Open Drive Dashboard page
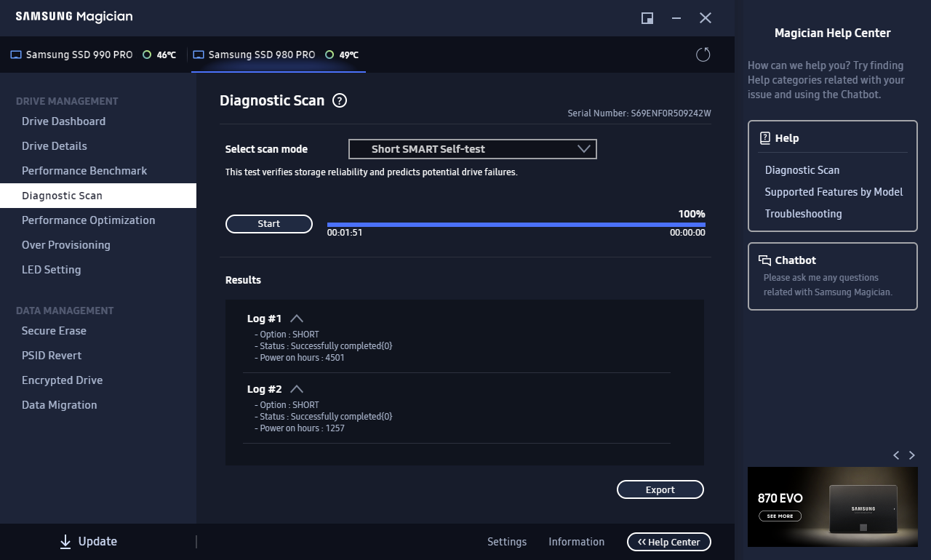Viewport: 931px width, 560px height. 98,121
